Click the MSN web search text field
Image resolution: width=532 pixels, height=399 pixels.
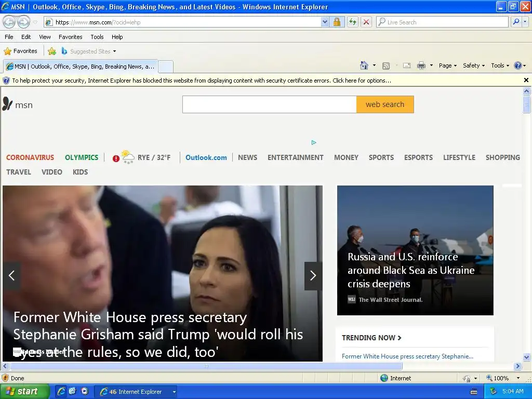(270, 104)
